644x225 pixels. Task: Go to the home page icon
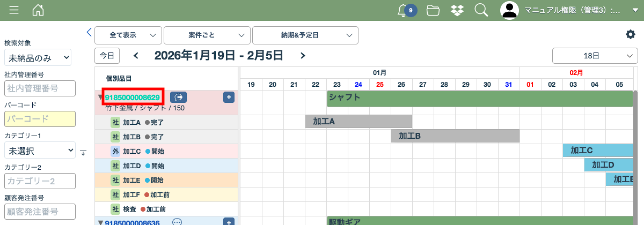[x=38, y=10]
